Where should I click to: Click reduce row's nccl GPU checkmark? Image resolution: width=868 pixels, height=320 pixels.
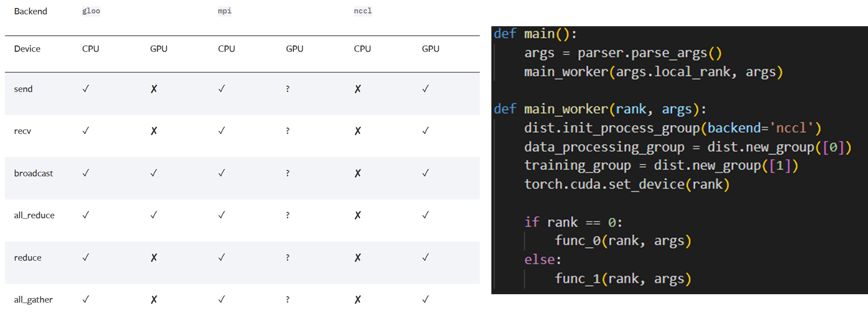(426, 257)
